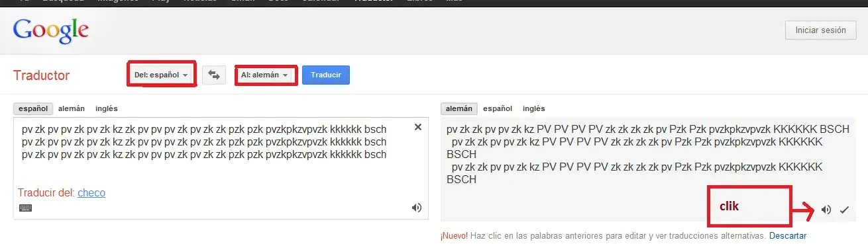Clear the source text with the X
The width and height of the screenshot is (868, 244).
418,127
